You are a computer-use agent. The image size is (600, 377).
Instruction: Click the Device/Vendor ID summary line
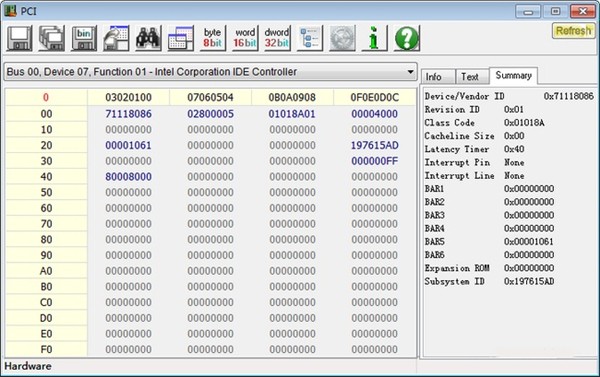pos(509,96)
